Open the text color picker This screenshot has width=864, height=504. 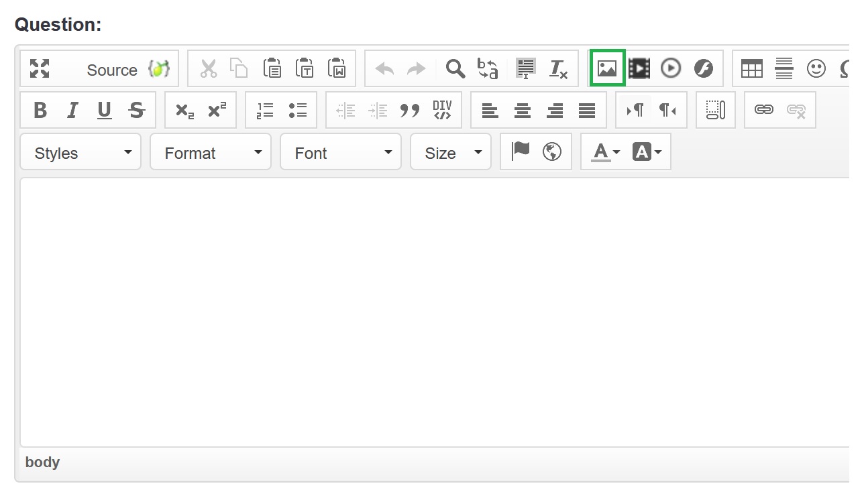604,152
